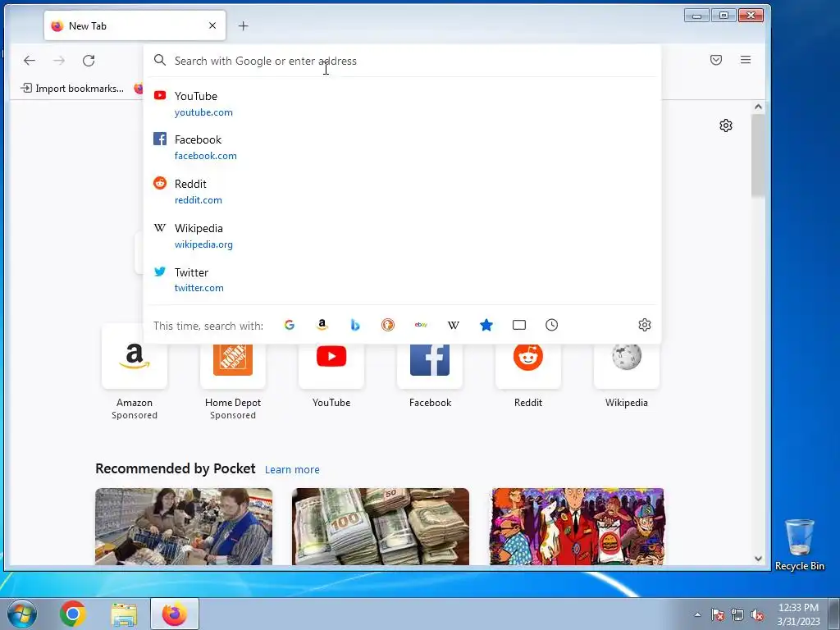Click Import bookmarks in bookmarks toolbar
The width and height of the screenshot is (840, 630).
click(x=72, y=89)
